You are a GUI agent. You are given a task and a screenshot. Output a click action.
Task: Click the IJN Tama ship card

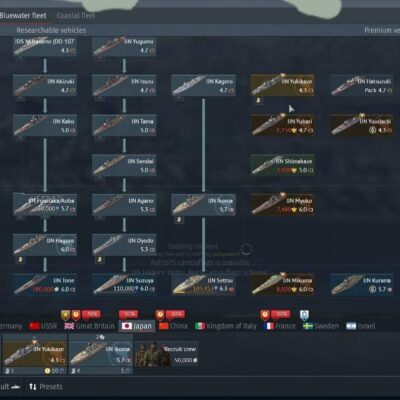124,126
